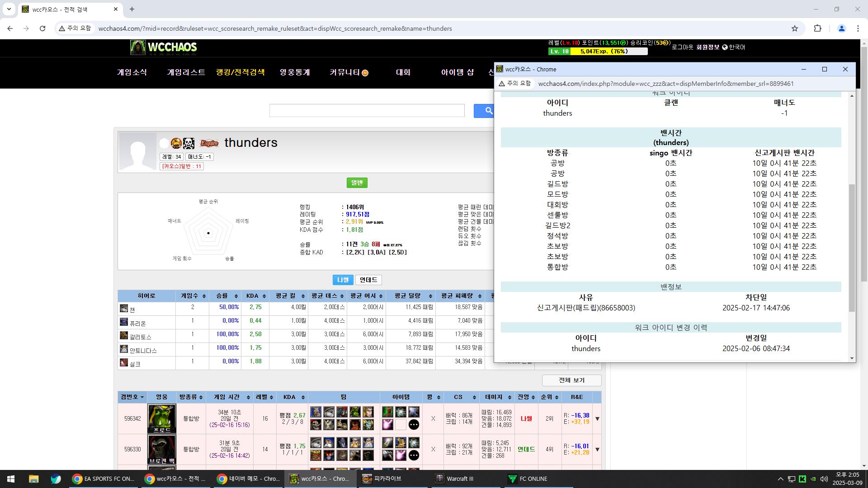
Task: Focus the player name search field
Action: tap(367, 111)
